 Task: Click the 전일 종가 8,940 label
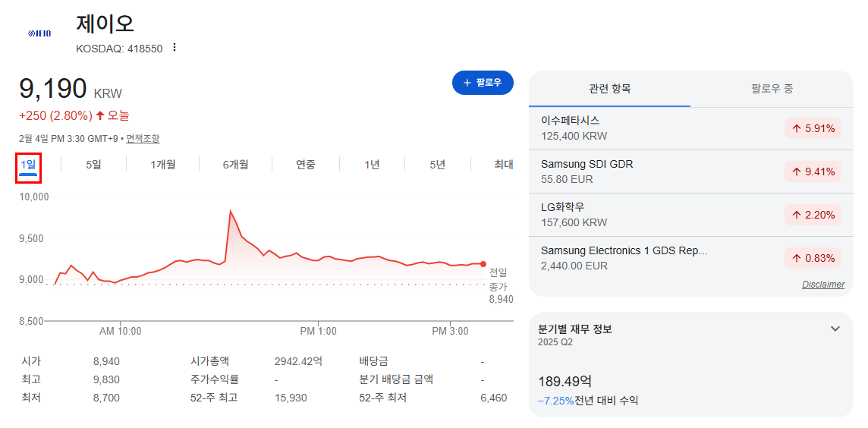(x=501, y=285)
